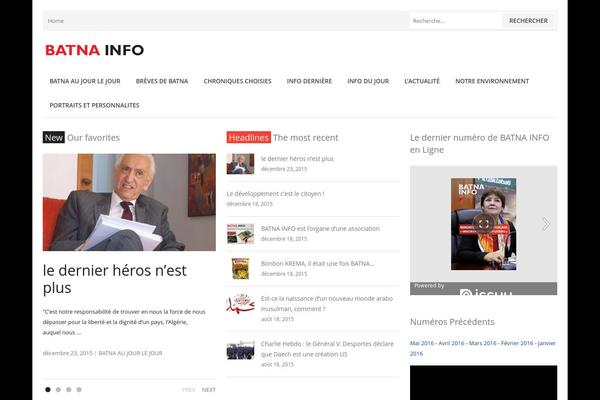Open BATNA AU JOUR LE JOUR menu

[85, 81]
